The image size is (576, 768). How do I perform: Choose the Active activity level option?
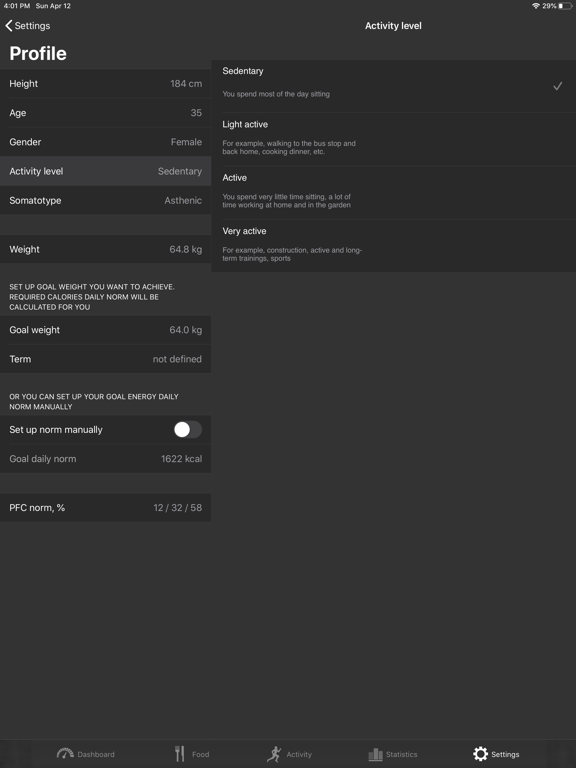[393, 192]
